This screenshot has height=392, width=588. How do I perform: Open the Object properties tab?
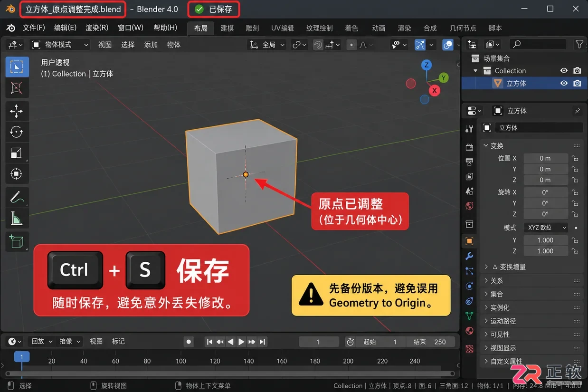point(469,241)
